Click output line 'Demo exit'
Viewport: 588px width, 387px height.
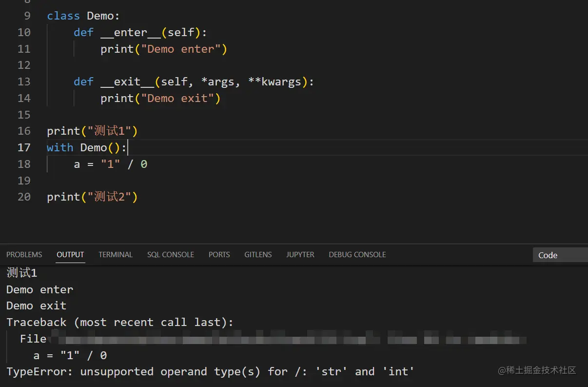37,306
